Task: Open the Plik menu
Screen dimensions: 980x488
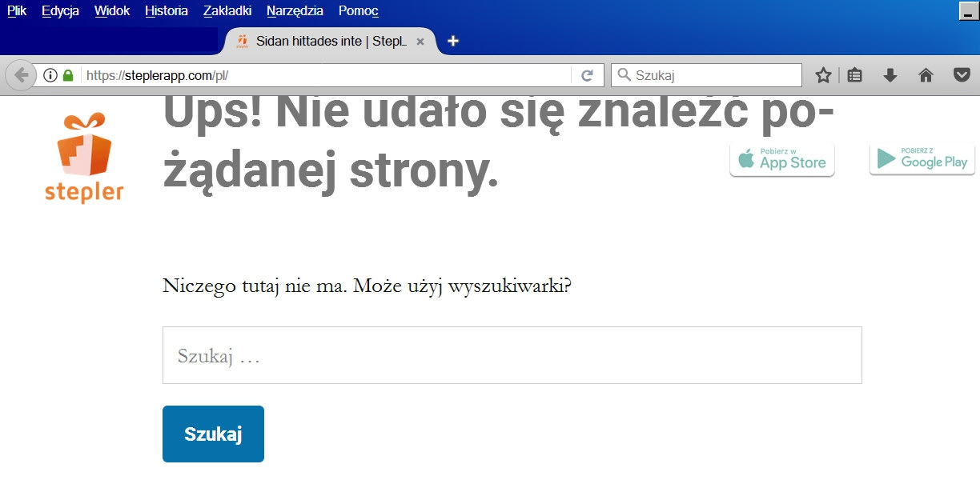Action: click(17, 11)
